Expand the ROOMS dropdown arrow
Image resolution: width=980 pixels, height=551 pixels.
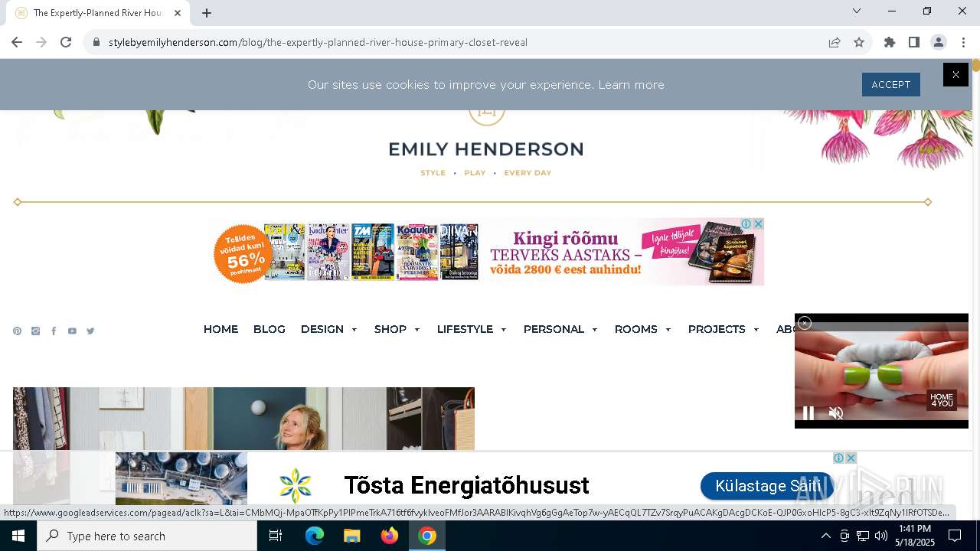(668, 330)
